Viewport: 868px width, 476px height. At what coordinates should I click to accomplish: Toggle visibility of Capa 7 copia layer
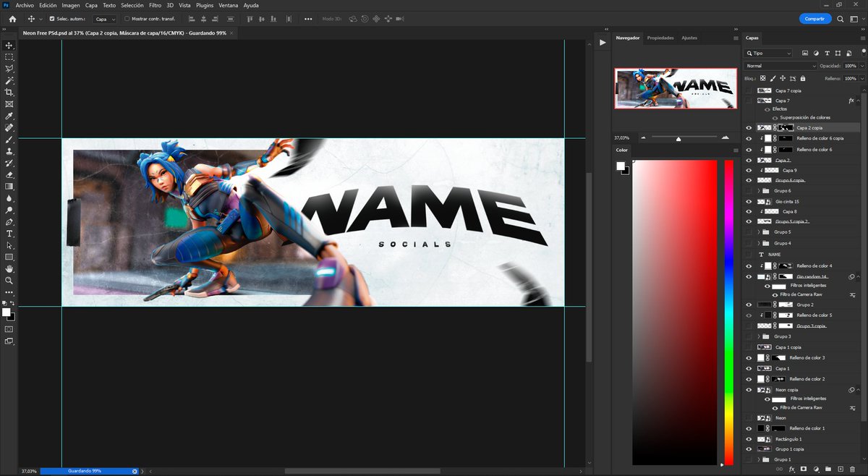(748, 90)
